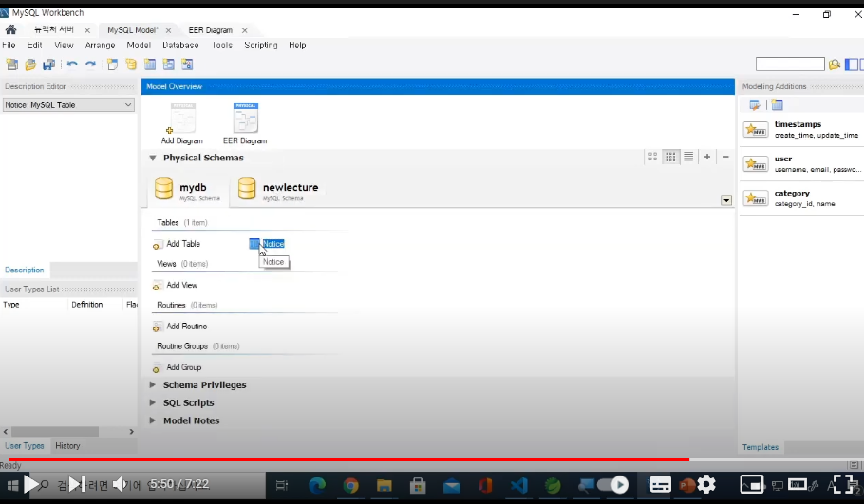Expand the Model Notes section
Image resolution: width=864 pixels, height=504 pixels.
pos(153,420)
